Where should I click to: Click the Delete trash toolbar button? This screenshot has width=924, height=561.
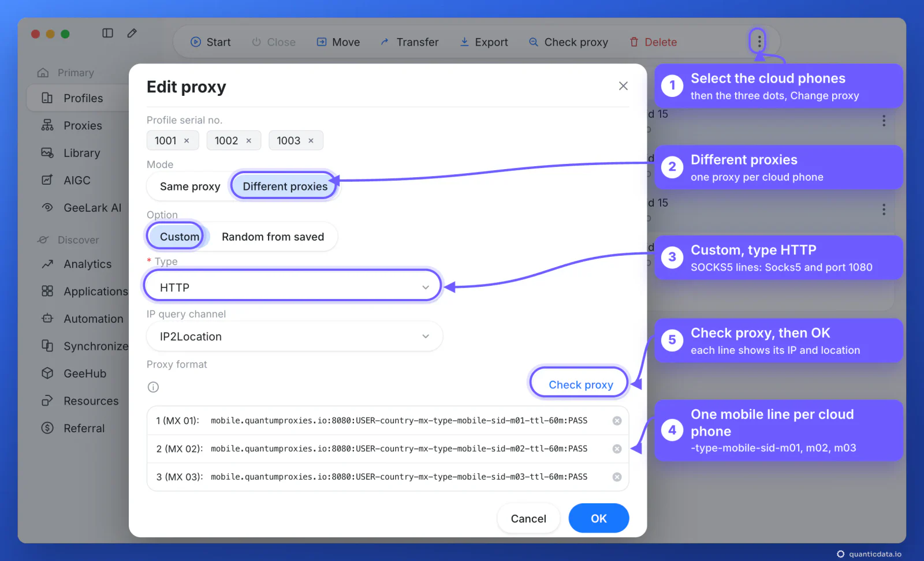pyautogui.click(x=653, y=42)
